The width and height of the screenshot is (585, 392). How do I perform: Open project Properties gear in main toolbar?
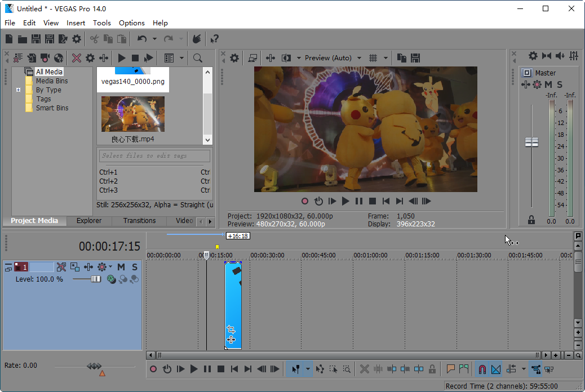tap(77, 39)
